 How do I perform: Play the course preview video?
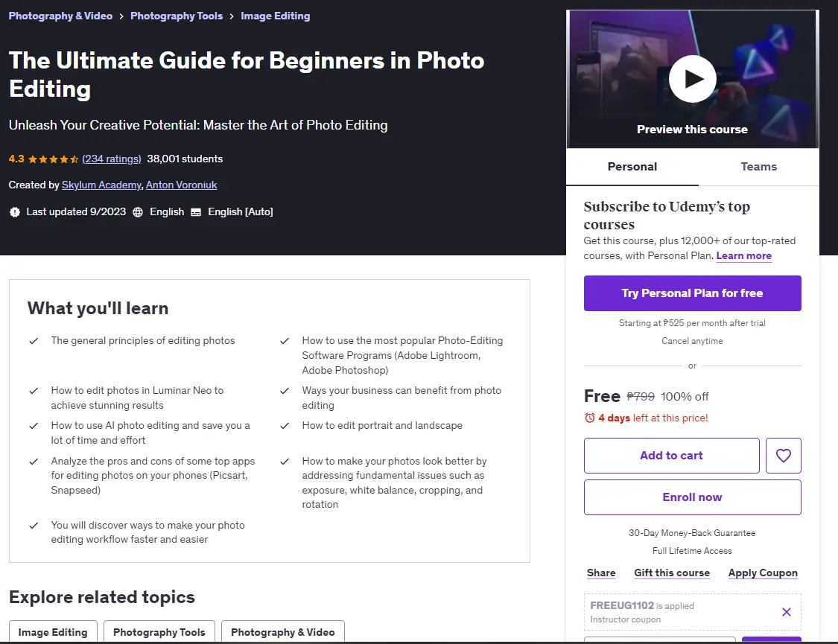coord(692,79)
